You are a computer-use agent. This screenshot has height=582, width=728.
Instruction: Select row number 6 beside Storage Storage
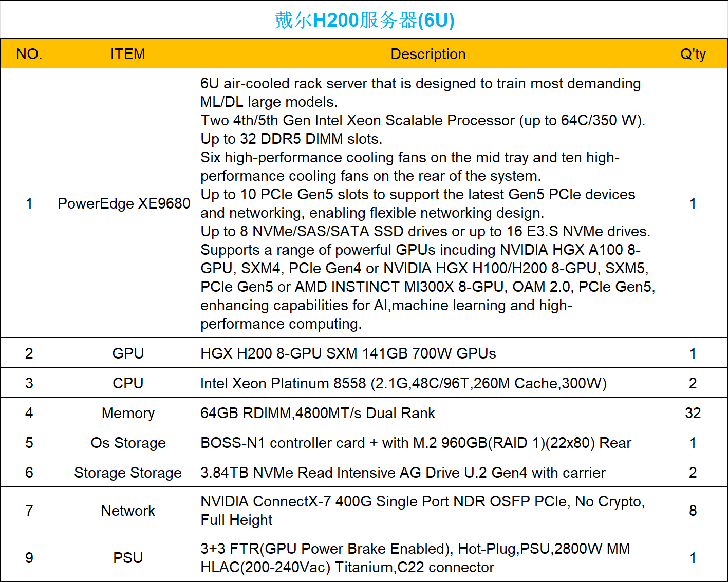29,472
